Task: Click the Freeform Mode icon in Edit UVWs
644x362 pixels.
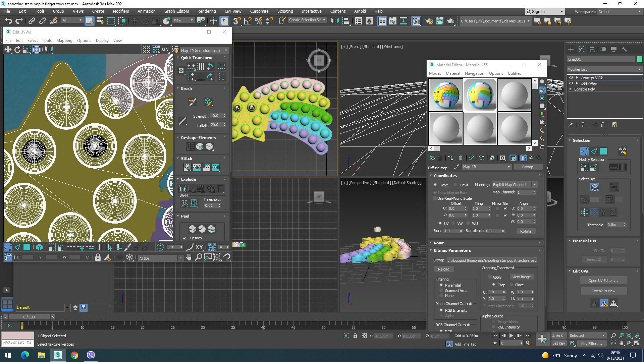Action: coord(36,50)
